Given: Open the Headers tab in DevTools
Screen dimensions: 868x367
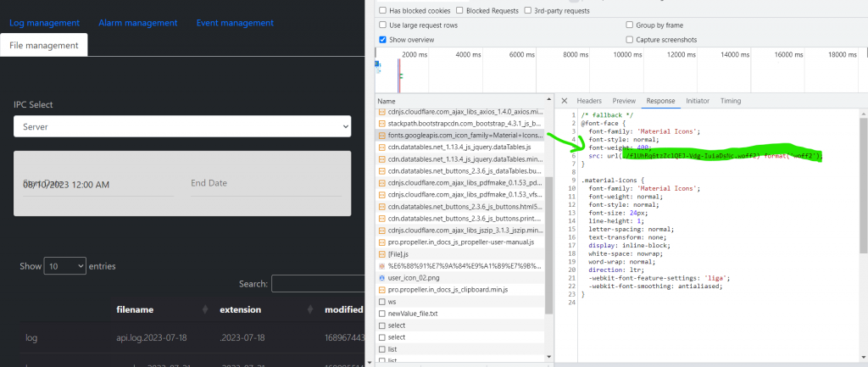Looking at the screenshot, I should click(x=589, y=101).
